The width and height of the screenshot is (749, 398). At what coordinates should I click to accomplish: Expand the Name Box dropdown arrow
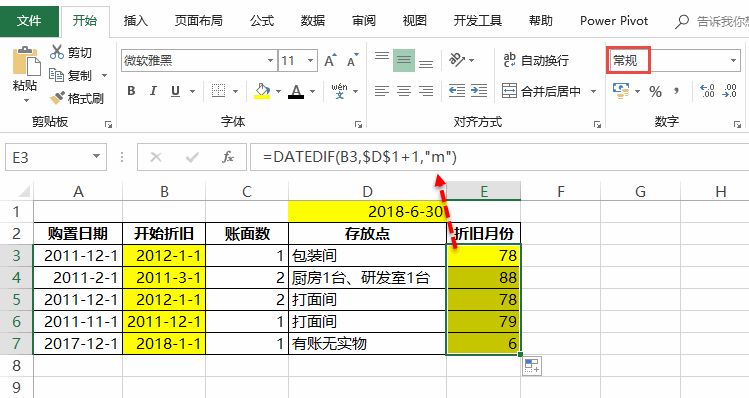click(96, 157)
